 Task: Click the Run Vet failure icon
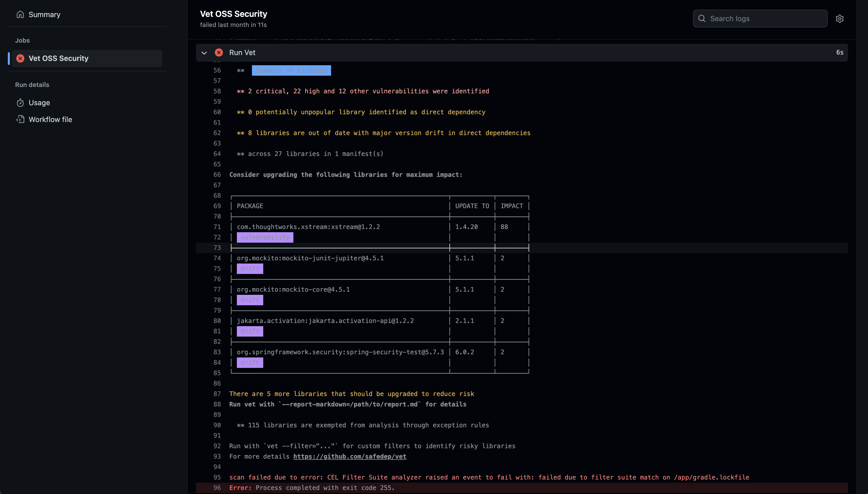(219, 52)
